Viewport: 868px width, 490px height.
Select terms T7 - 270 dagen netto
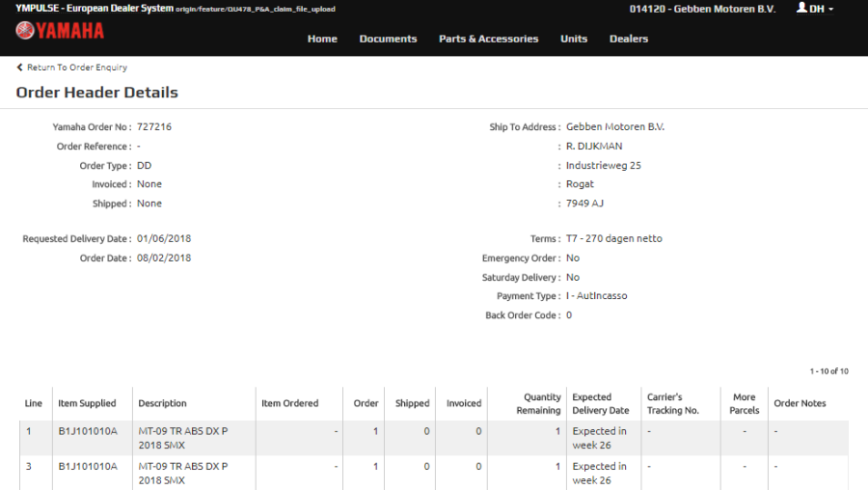pyautogui.click(x=614, y=238)
